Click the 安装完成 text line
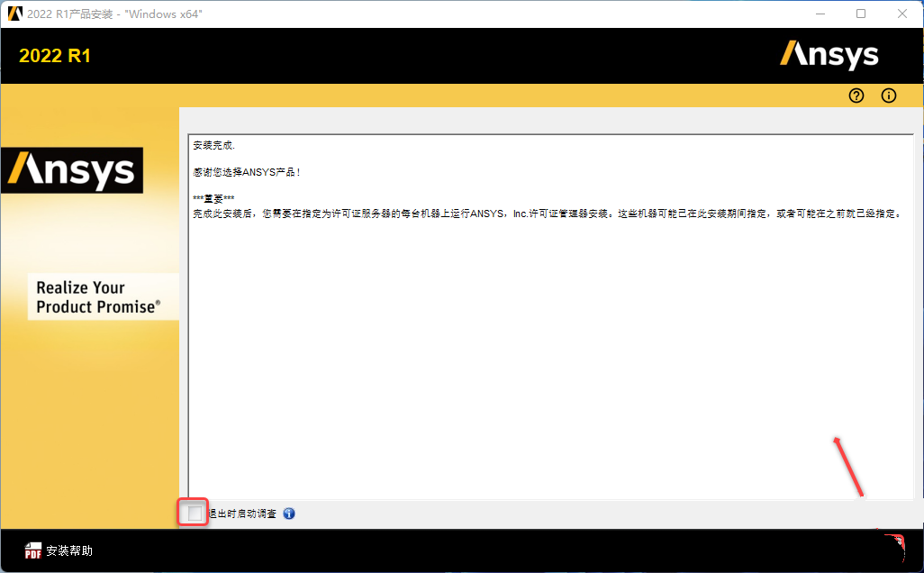924x573 pixels. (x=214, y=145)
